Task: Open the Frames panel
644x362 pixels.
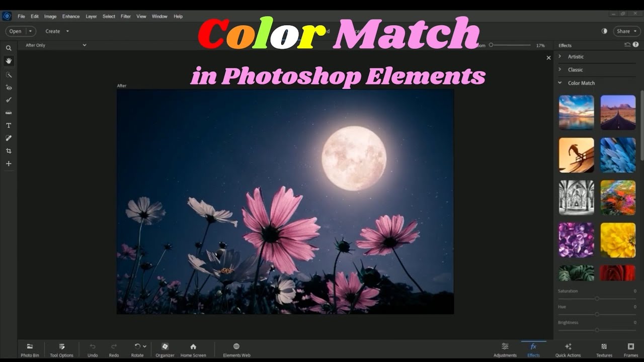Action: 631,349
